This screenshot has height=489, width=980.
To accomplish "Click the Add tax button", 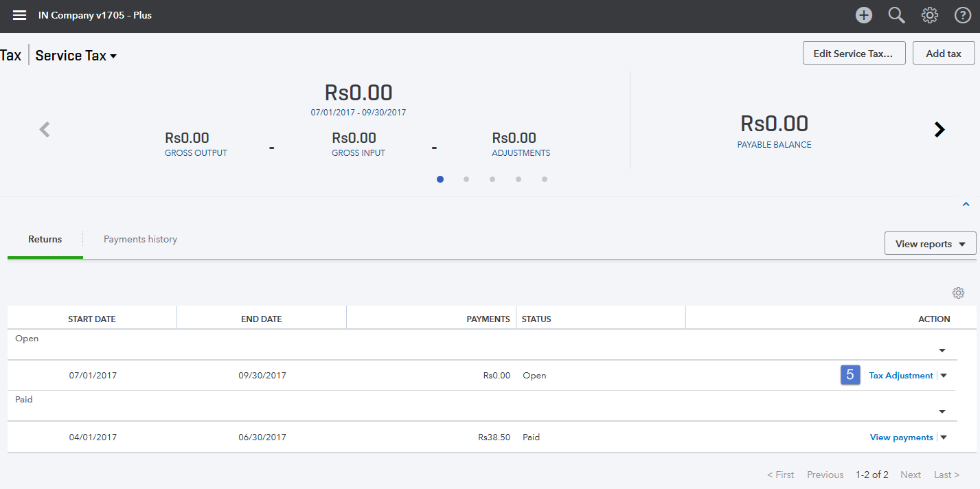I will (x=944, y=53).
